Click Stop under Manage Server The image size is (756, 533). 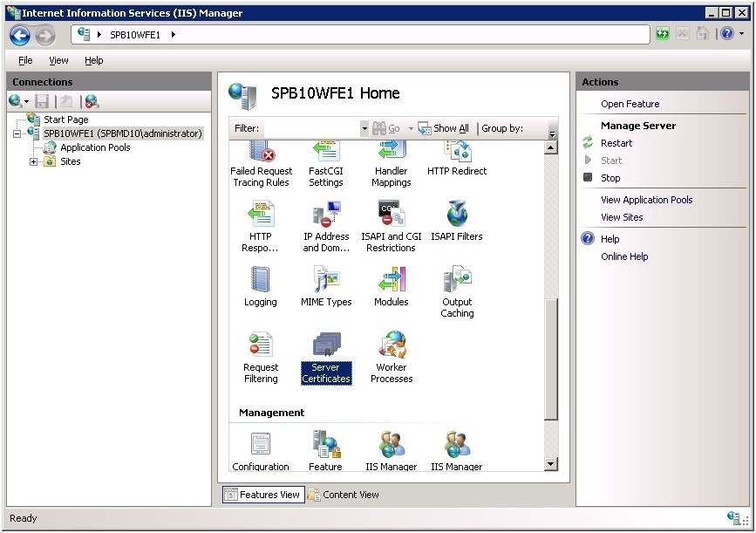pos(610,178)
